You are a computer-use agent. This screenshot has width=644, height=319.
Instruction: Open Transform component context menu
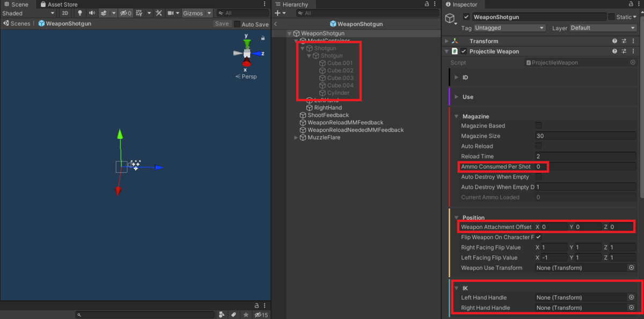coord(634,41)
